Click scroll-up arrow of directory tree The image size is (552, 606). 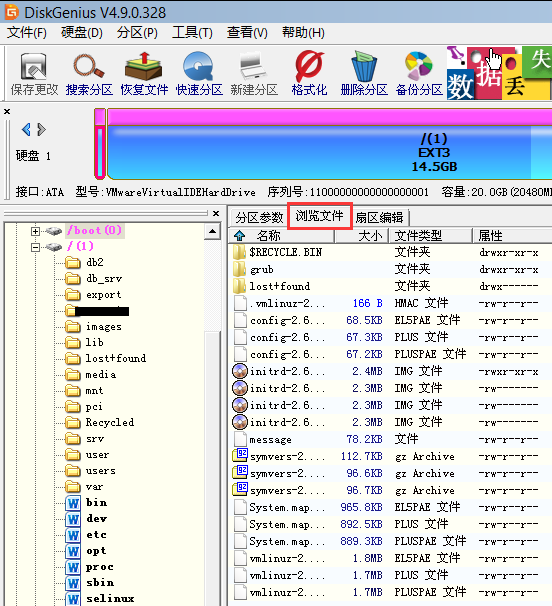point(212,232)
